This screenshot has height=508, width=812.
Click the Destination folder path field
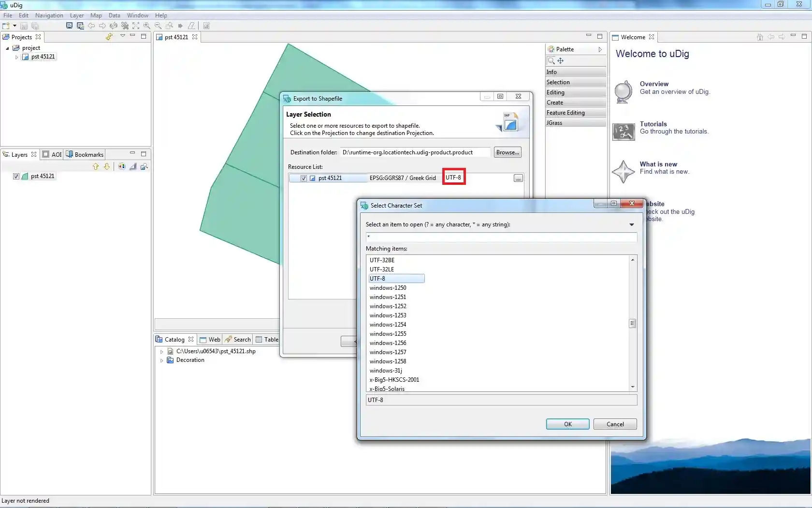pos(415,152)
